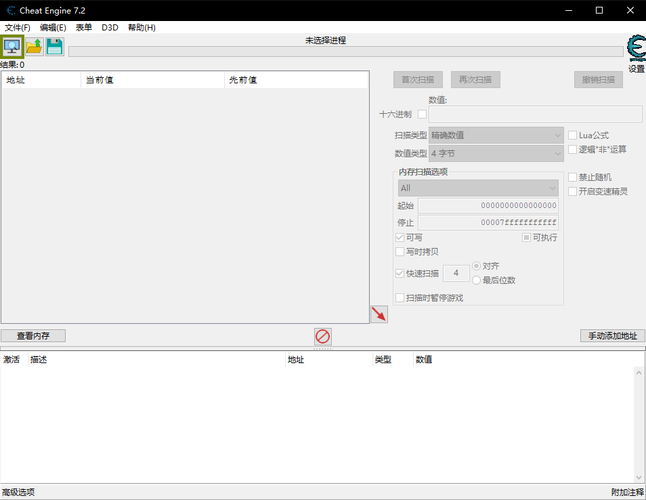Image resolution: width=646 pixels, height=500 pixels.
Task: Click the fast scan alignment field showing 4
Action: [x=456, y=273]
